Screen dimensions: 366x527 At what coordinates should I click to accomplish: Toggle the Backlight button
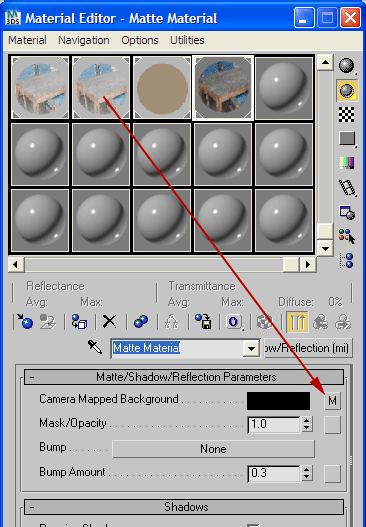347,90
